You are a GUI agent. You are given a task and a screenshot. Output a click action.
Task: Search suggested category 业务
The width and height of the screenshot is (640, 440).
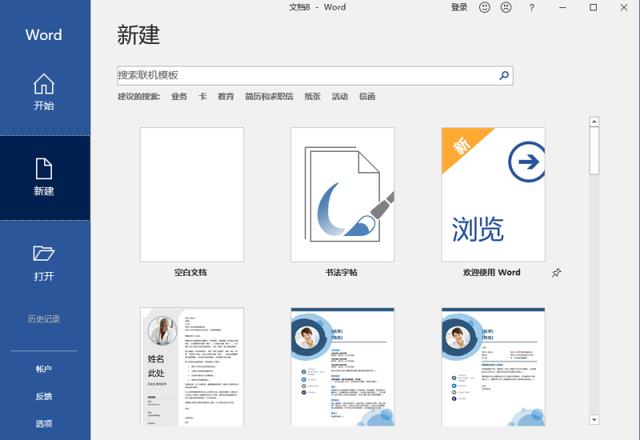click(179, 96)
